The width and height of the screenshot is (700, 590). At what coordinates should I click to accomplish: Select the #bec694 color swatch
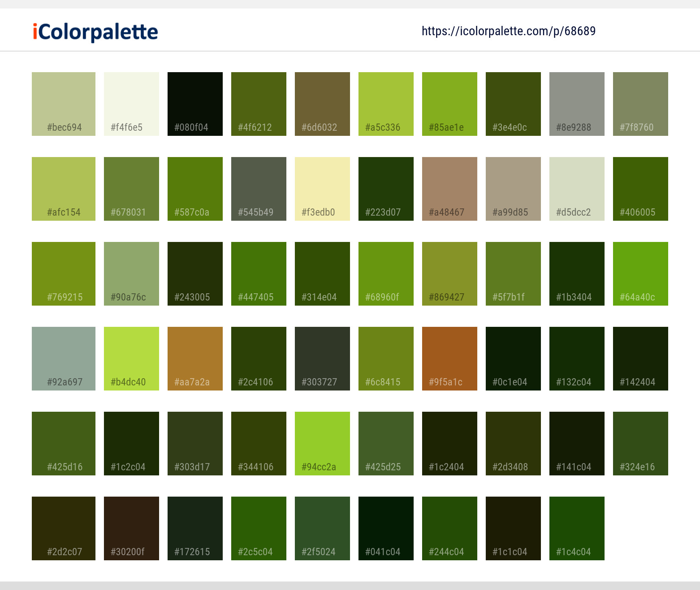point(64,104)
